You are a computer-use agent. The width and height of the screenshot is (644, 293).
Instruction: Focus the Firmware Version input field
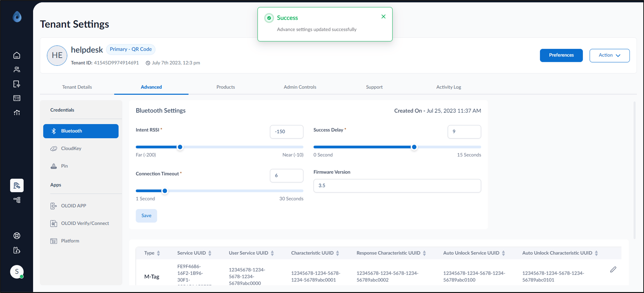(x=397, y=185)
